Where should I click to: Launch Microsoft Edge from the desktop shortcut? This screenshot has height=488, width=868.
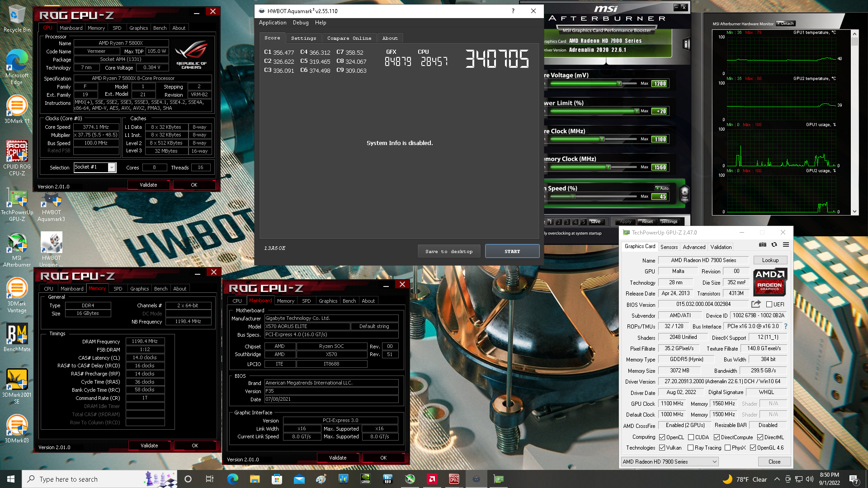point(17,67)
